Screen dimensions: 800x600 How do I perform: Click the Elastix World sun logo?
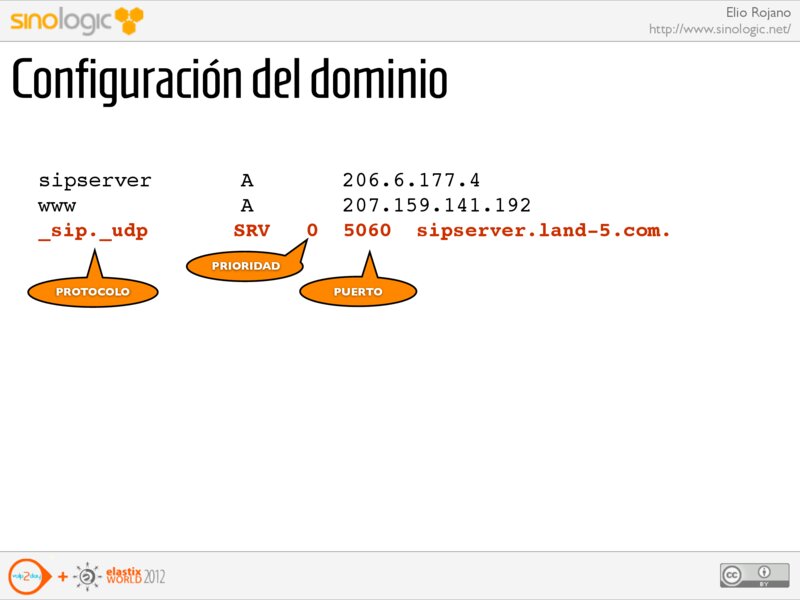pyautogui.click(x=88, y=577)
